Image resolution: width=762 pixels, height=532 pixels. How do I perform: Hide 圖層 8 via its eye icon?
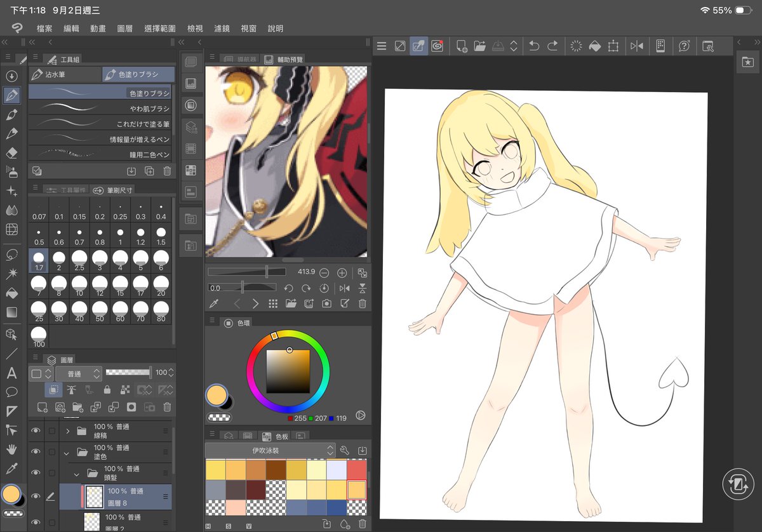(x=36, y=496)
